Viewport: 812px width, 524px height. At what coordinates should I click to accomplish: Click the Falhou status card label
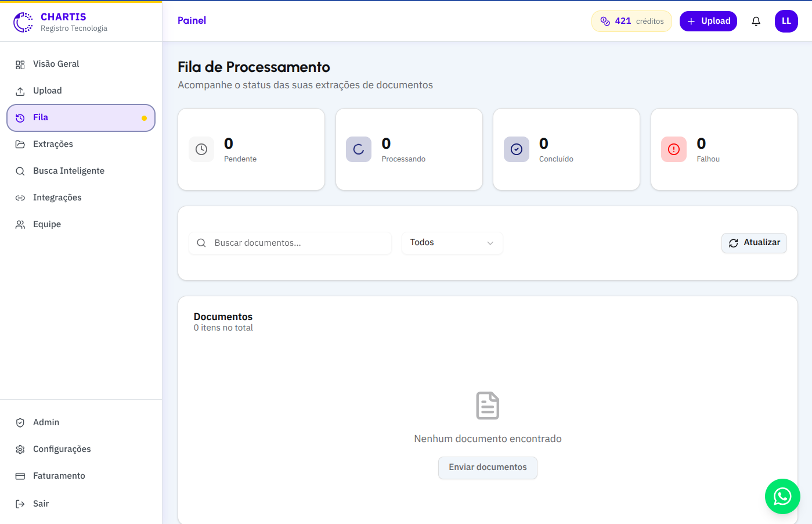tap(708, 159)
